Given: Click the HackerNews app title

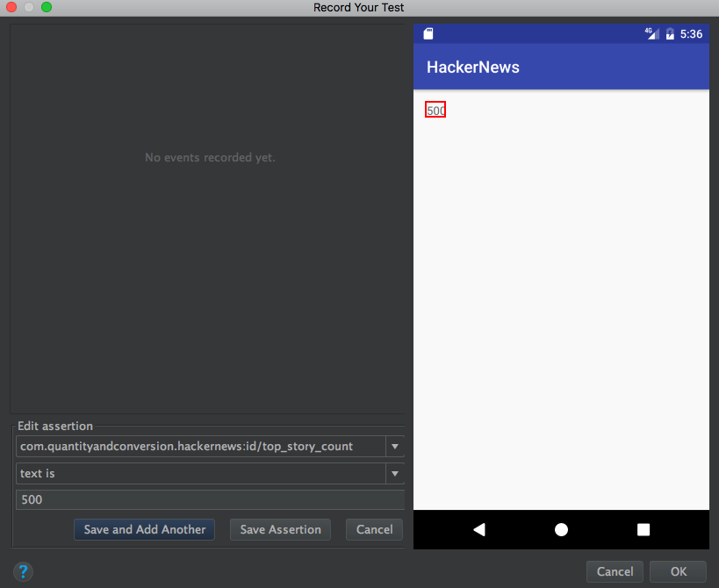Looking at the screenshot, I should (473, 68).
